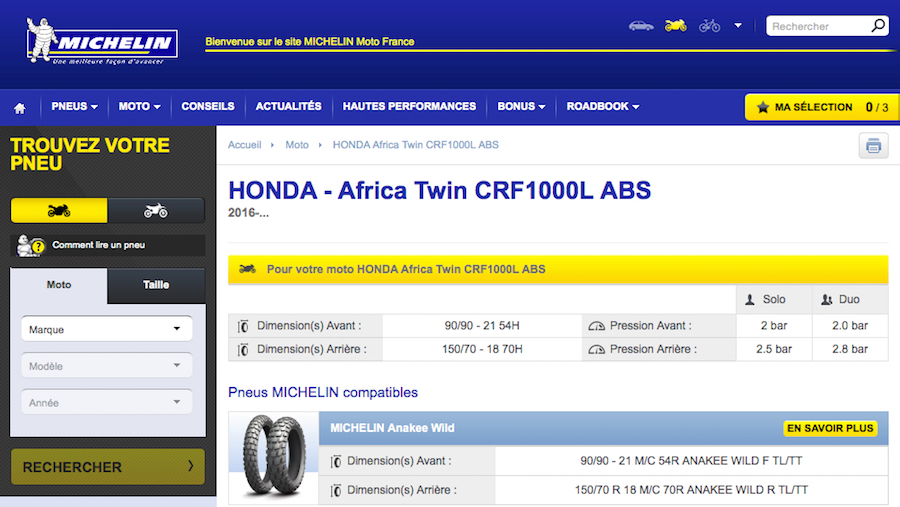Switch to the Moto tab

59,285
